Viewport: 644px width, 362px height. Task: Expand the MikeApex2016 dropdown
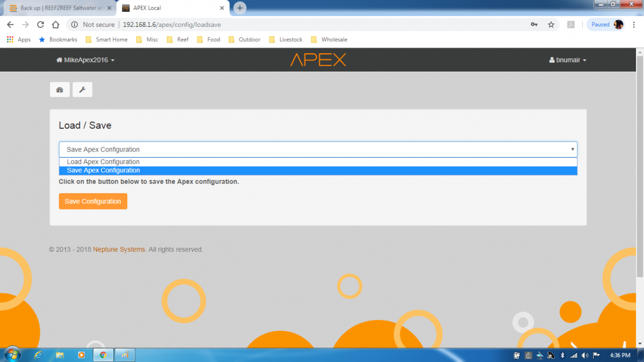[85, 60]
